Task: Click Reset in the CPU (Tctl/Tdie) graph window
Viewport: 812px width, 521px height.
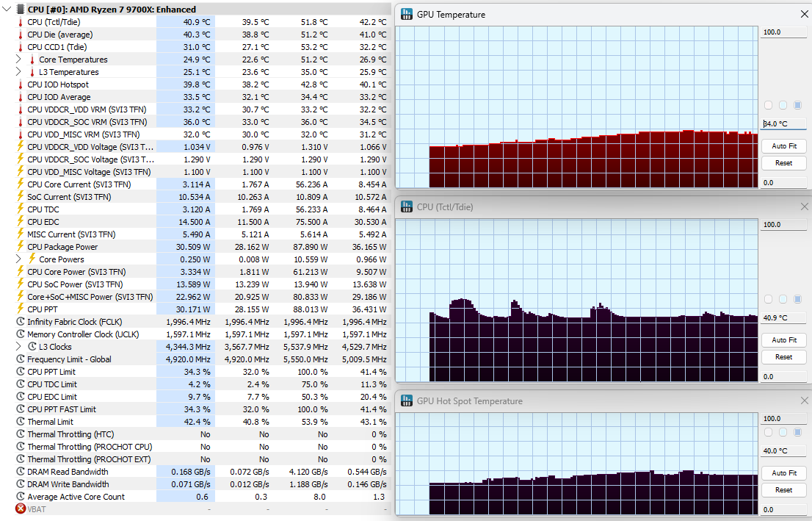Action: (x=783, y=356)
